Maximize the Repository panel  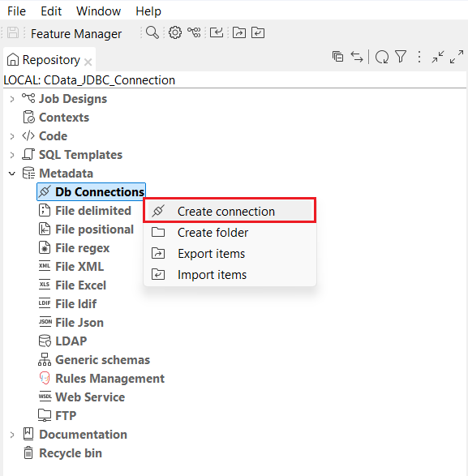tap(457, 57)
